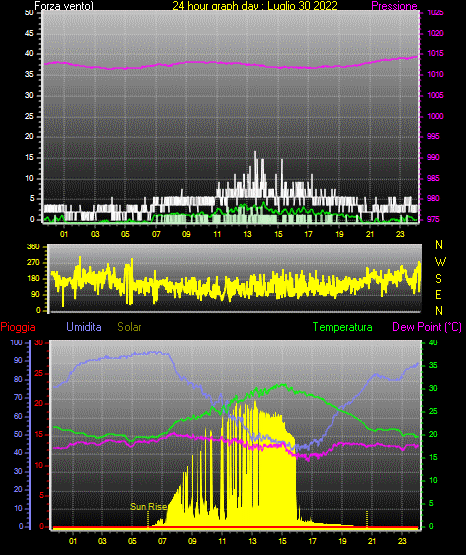Click '995' on the pressure axis
Viewport: 466px width, 555px height.
(x=433, y=136)
